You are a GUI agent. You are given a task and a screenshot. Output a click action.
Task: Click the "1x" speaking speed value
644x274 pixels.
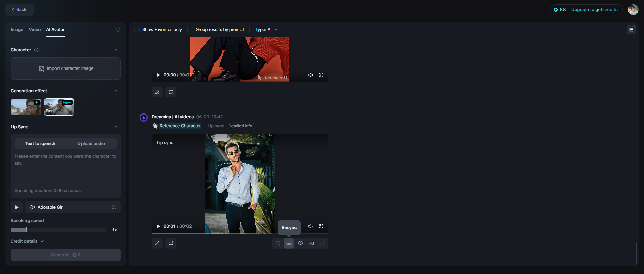tap(115, 230)
